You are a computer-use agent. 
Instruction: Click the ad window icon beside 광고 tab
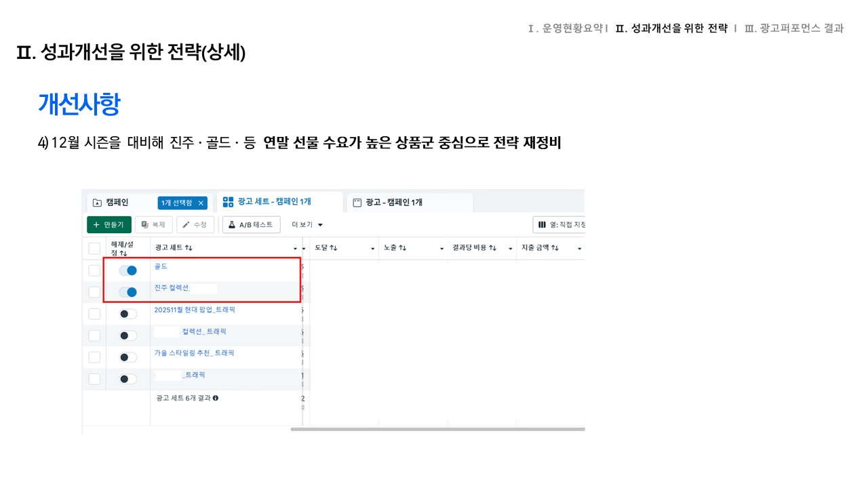pos(357,203)
